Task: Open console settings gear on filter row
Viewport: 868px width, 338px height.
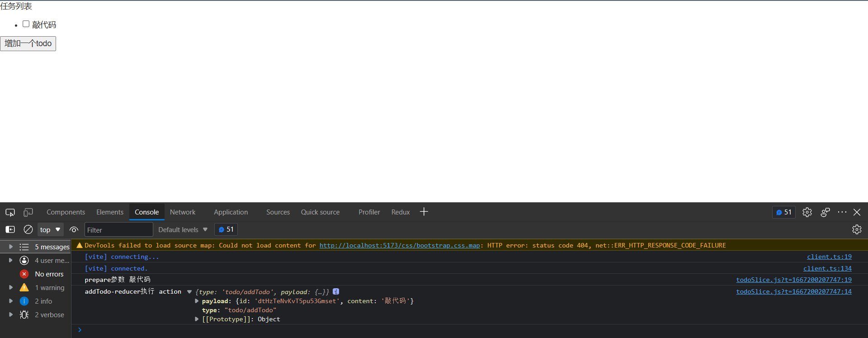Action: pyautogui.click(x=857, y=229)
